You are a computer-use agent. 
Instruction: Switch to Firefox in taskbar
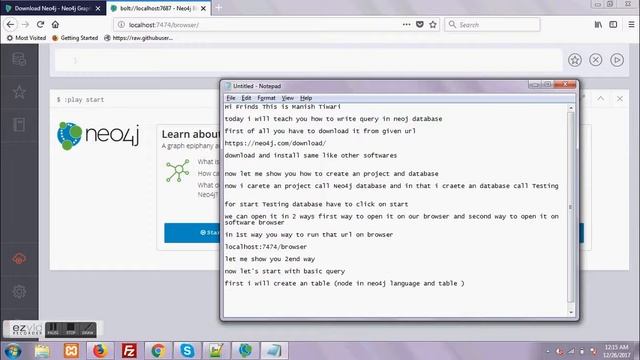[100, 351]
